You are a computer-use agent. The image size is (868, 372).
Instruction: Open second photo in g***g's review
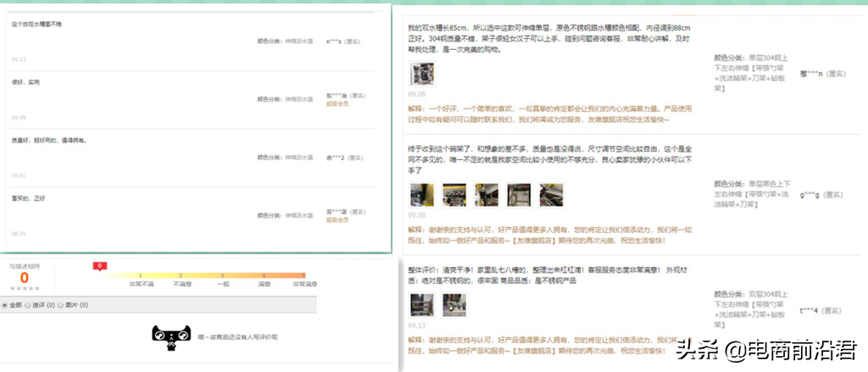click(454, 195)
